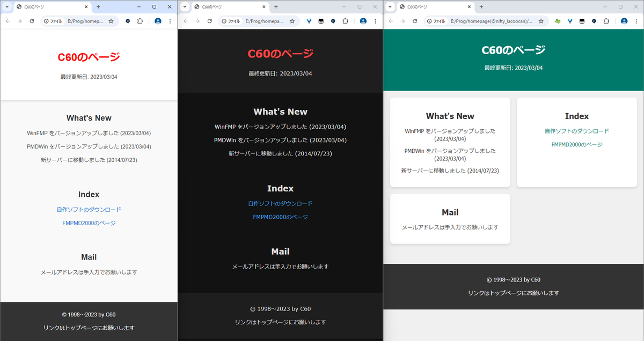Click the back arrow in green-header window
This screenshot has height=341, width=644.
[391, 21]
